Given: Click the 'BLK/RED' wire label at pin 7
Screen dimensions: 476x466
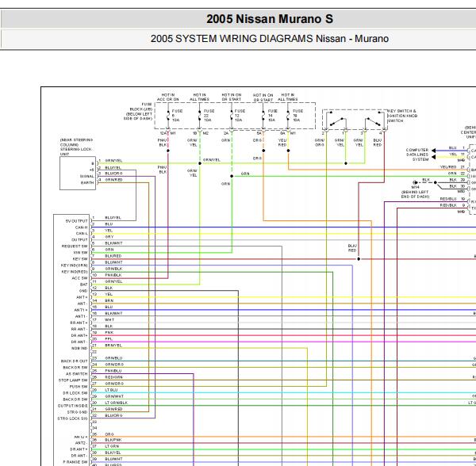Looking at the screenshot, I should click(113, 256).
